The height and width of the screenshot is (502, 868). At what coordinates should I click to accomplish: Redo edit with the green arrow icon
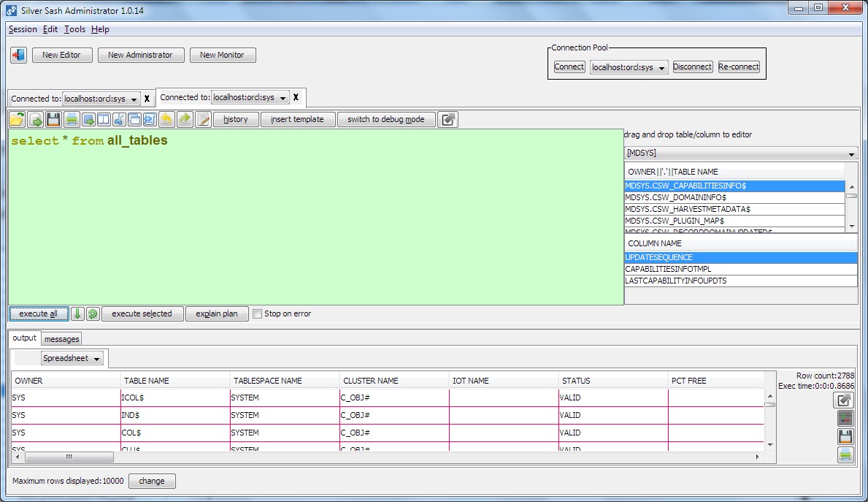[185, 119]
